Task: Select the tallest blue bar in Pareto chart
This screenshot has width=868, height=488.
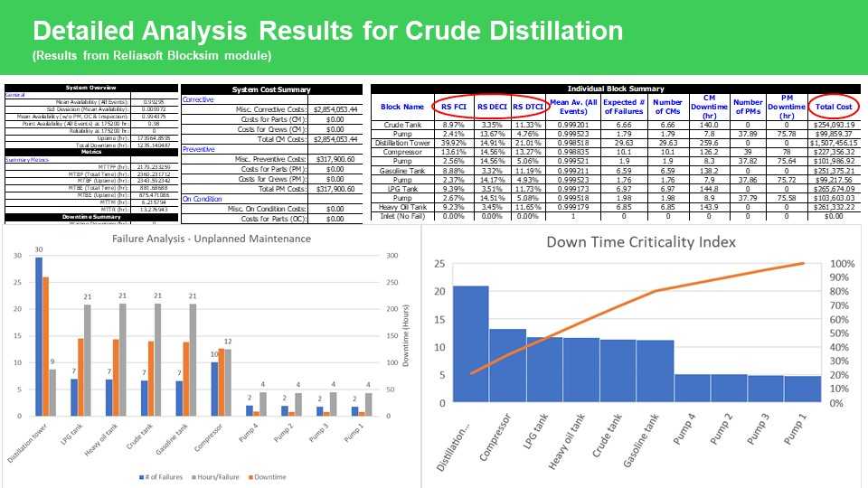Action: tap(470, 343)
